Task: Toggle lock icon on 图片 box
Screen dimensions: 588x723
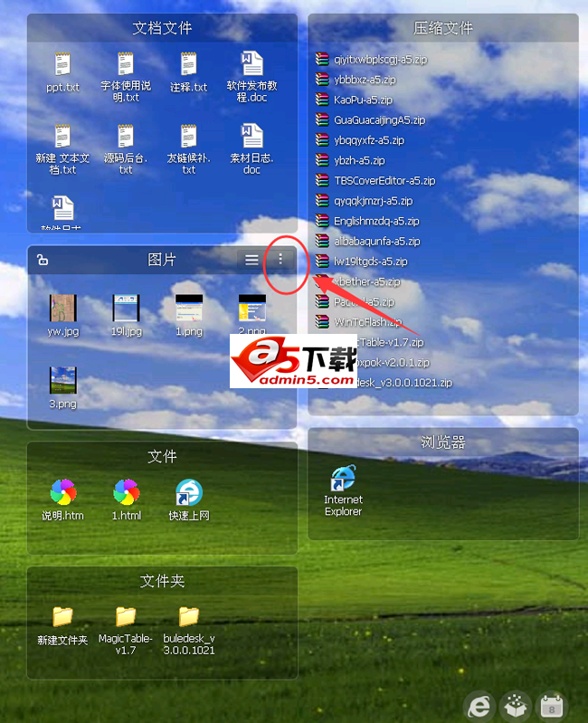Action: point(43,260)
